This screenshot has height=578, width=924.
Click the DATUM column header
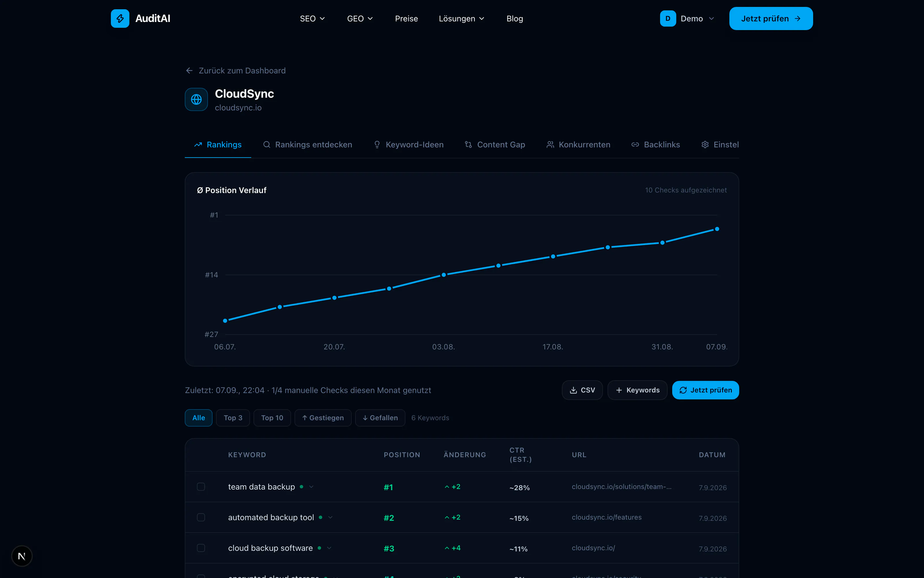(x=712, y=455)
